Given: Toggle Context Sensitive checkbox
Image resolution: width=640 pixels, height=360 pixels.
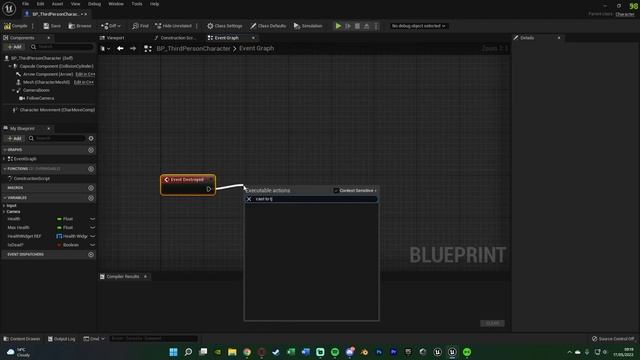Looking at the screenshot, I should tap(336, 191).
